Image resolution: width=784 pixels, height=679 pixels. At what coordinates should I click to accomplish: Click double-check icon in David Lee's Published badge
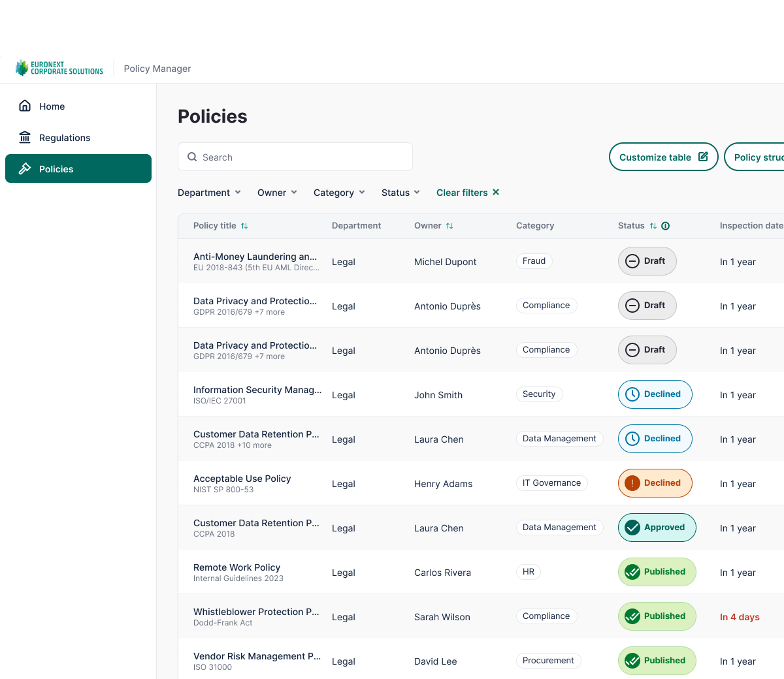632,661
